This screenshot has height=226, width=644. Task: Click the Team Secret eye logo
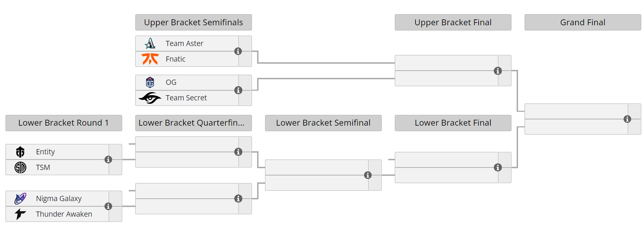pyautogui.click(x=150, y=98)
